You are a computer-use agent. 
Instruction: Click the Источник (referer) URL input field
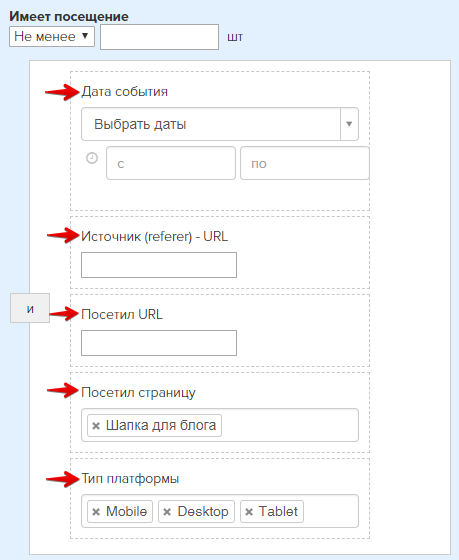pyautogui.click(x=159, y=265)
